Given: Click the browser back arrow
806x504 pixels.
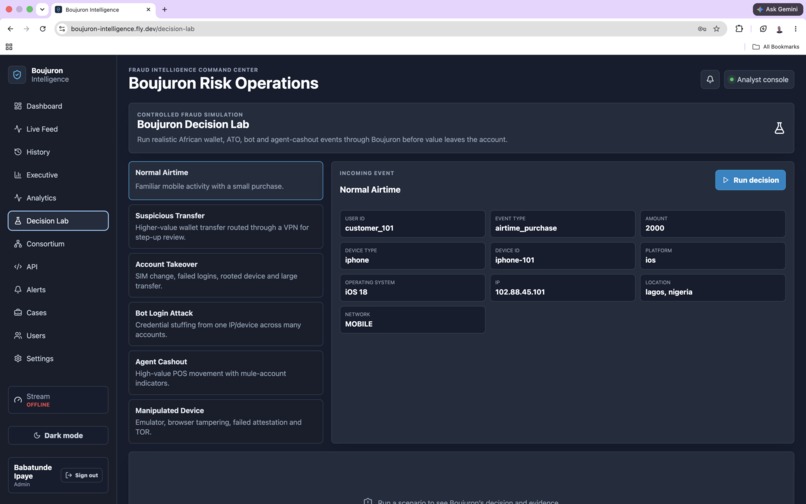Looking at the screenshot, I should tap(10, 29).
